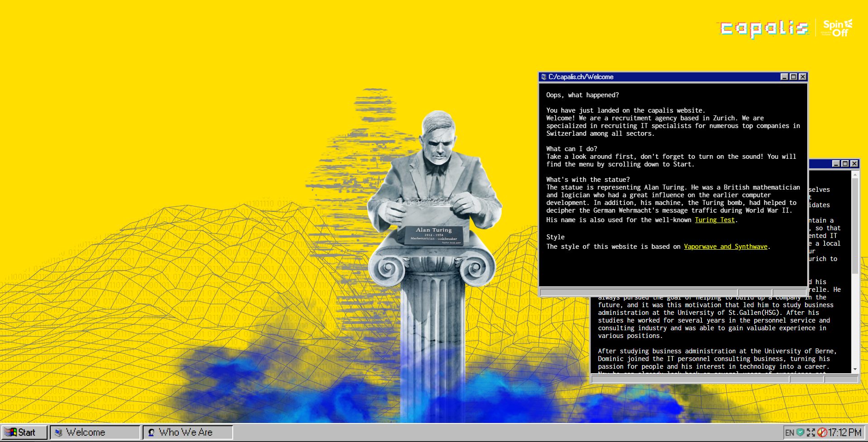This screenshot has width=868, height=442.
Task: Click the taskbar clock showing 17:12 PM
Action: 845,432
